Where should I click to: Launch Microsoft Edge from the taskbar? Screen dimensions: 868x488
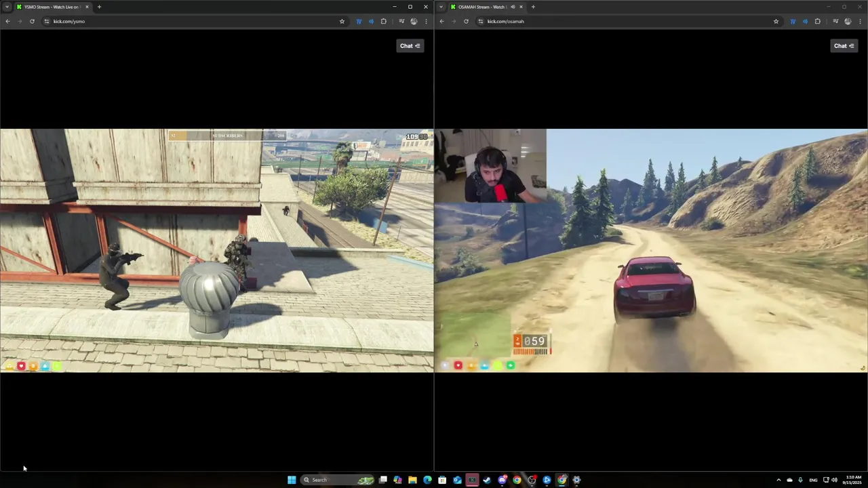pyautogui.click(x=427, y=480)
